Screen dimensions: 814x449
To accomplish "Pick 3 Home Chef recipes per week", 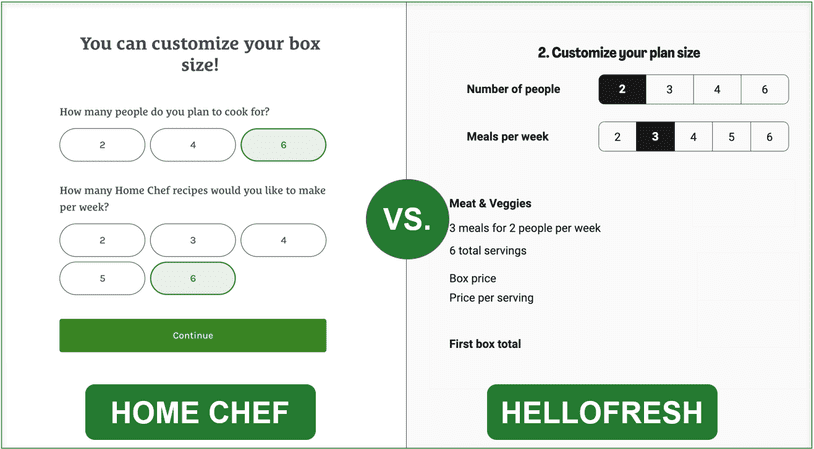I will click(193, 241).
